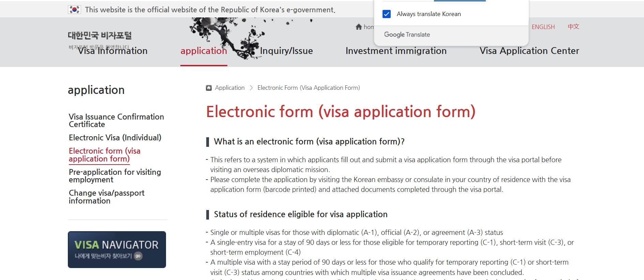The width and height of the screenshot is (644, 280).
Task: Click the Korean flag icon in top banner
Action: tap(74, 10)
